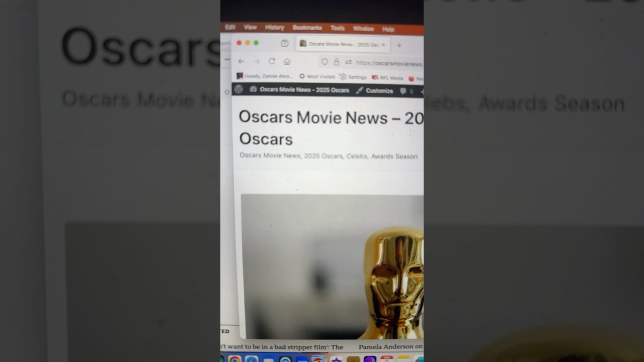Open the View menu
The image size is (644, 362).
251,27
